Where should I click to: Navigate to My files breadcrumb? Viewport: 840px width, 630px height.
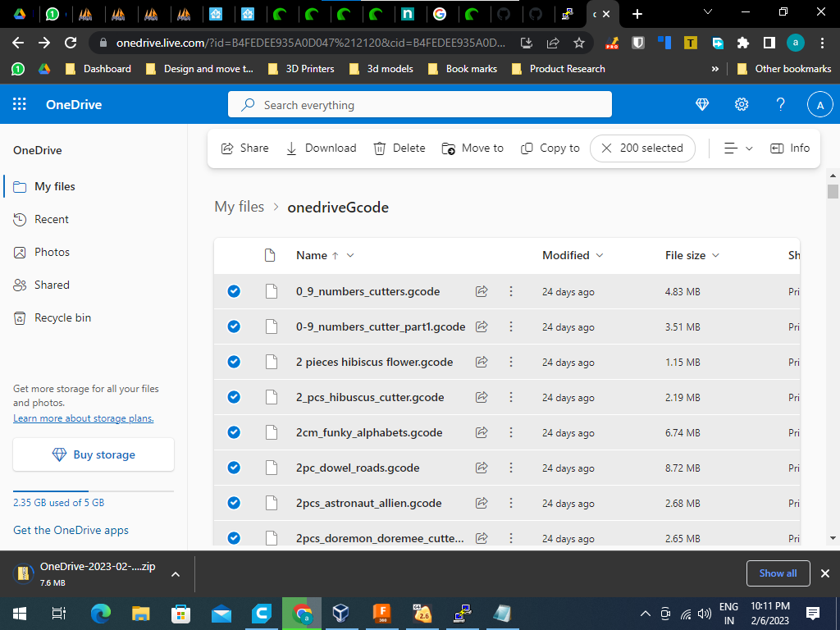239,207
